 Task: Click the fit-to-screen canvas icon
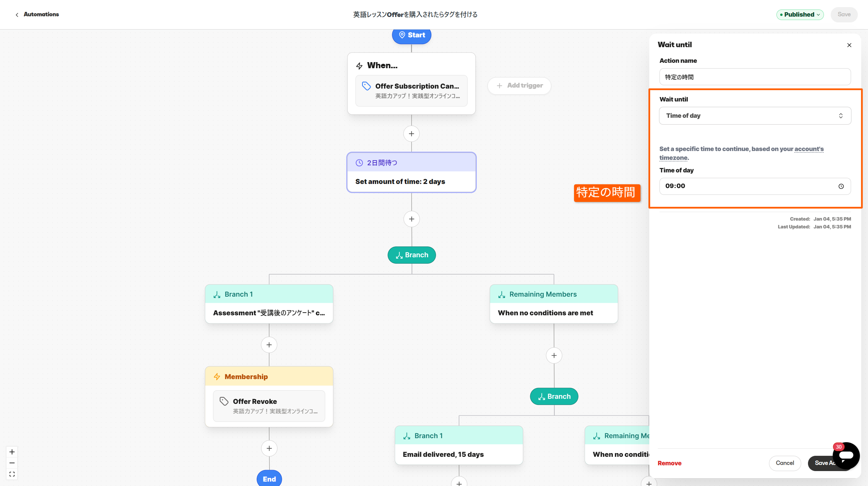click(12, 474)
